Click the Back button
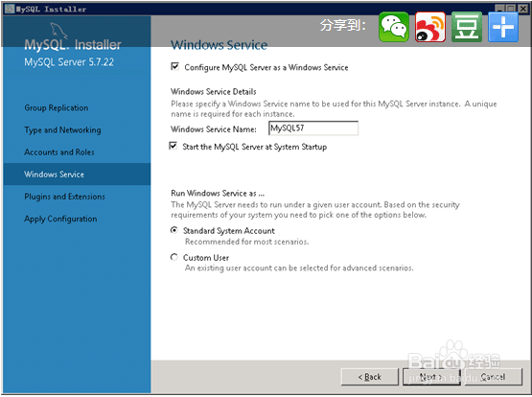Image resolution: width=532 pixels, height=397 pixels. (369, 377)
